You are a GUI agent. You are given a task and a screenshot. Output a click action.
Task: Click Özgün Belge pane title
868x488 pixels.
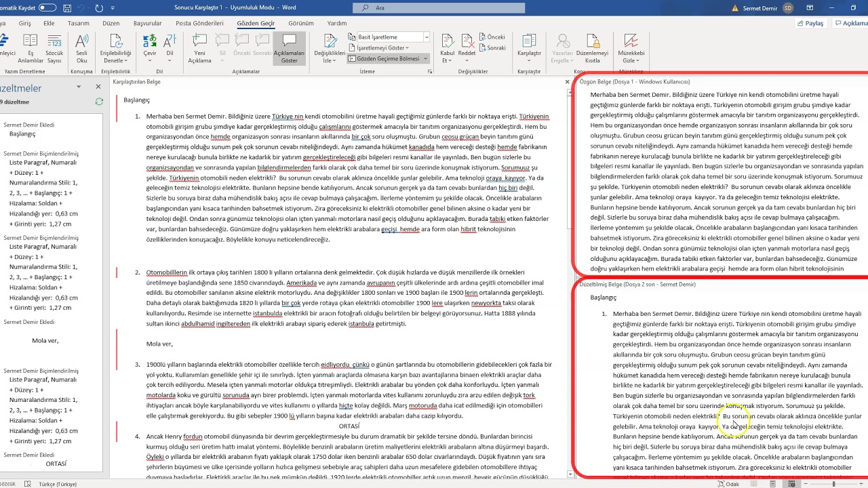634,81
